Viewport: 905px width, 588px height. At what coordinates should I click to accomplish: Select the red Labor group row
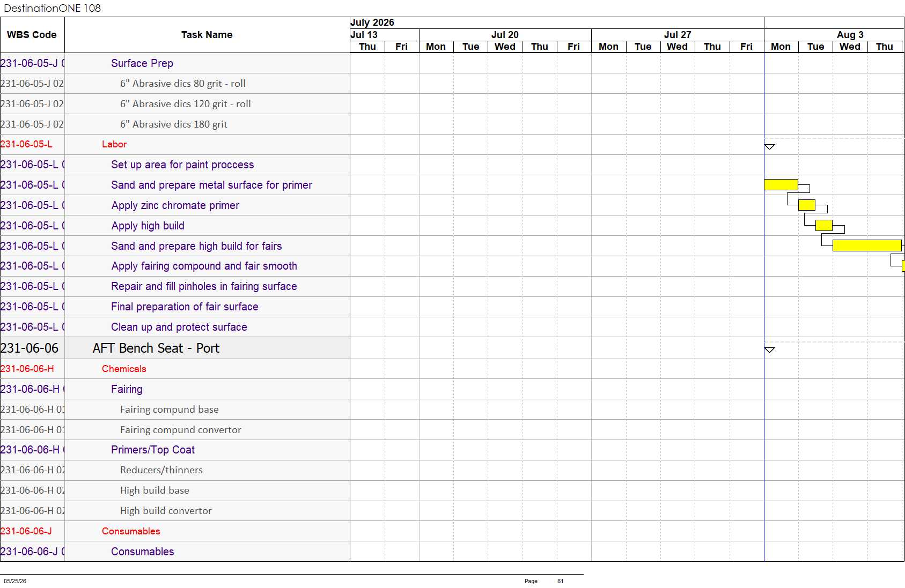click(175, 144)
